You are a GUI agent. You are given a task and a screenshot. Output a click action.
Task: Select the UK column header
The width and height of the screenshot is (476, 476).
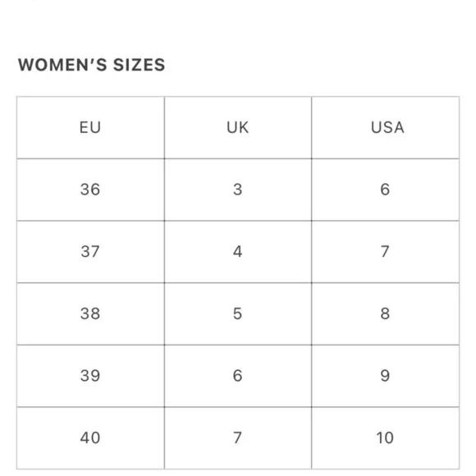tap(238, 127)
